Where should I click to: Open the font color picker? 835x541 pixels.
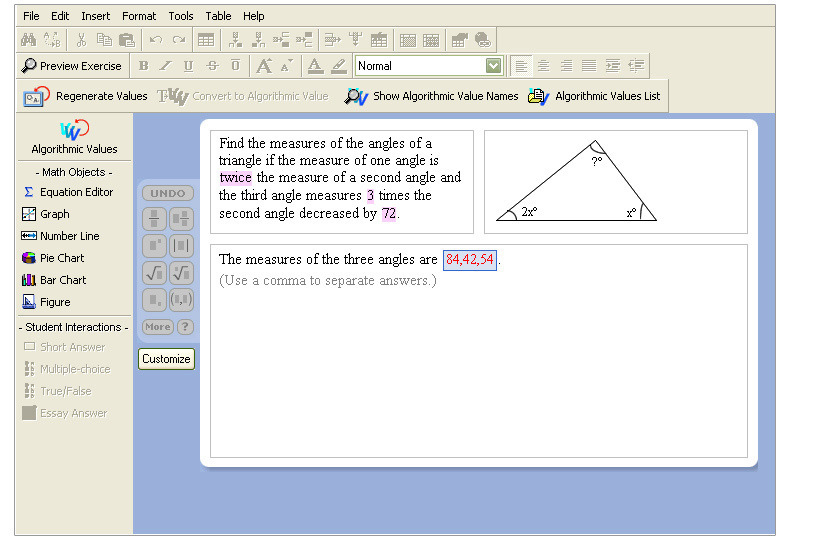click(x=315, y=65)
